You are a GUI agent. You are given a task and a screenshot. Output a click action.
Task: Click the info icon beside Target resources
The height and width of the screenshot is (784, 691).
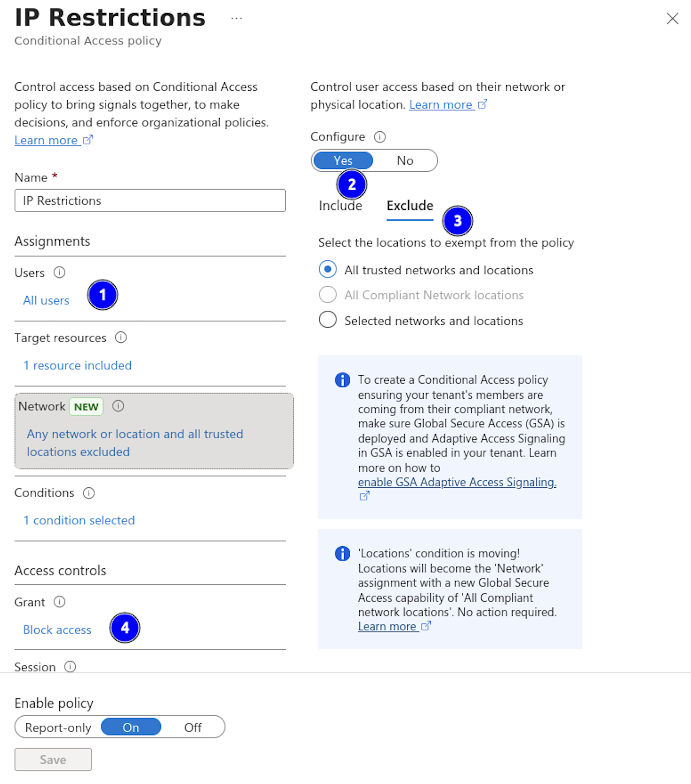pyautogui.click(x=121, y=337)
